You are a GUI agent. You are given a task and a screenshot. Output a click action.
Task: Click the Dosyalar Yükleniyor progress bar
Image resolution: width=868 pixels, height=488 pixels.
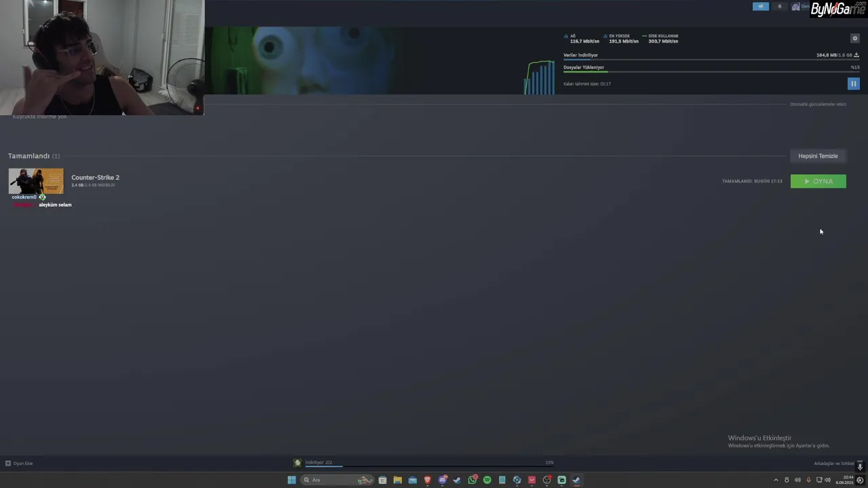[711, 72]
